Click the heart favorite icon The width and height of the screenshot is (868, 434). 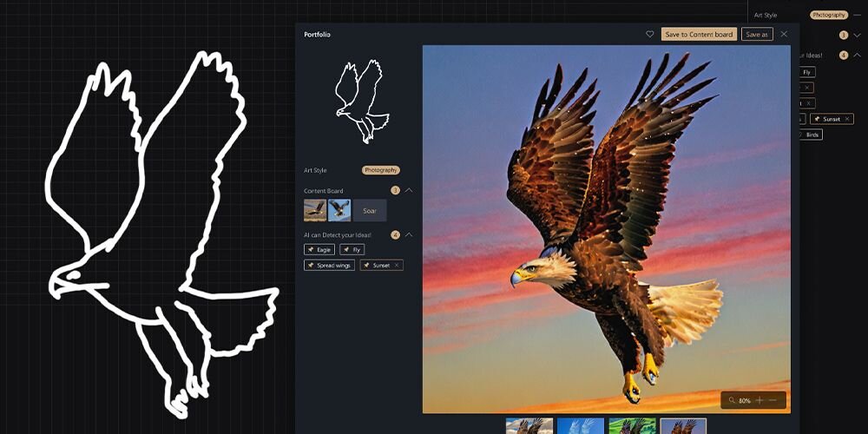[x=649, y=35]
